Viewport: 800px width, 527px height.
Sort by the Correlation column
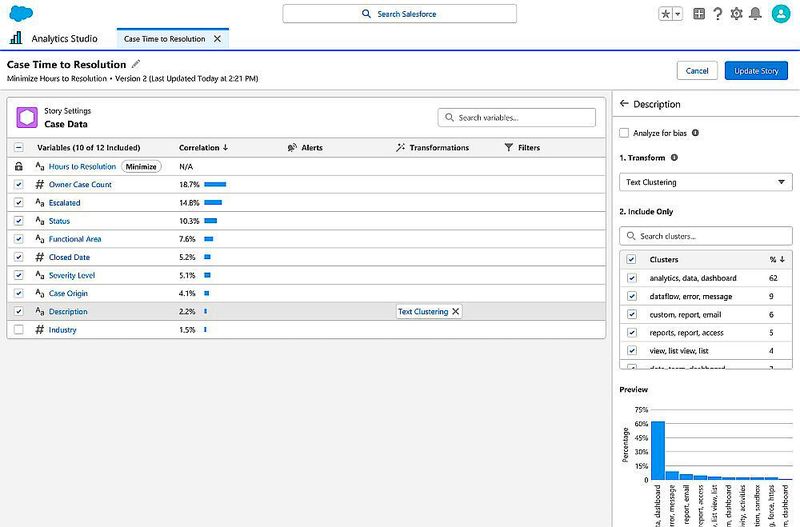pyautogui.click(x=204, y=147)
